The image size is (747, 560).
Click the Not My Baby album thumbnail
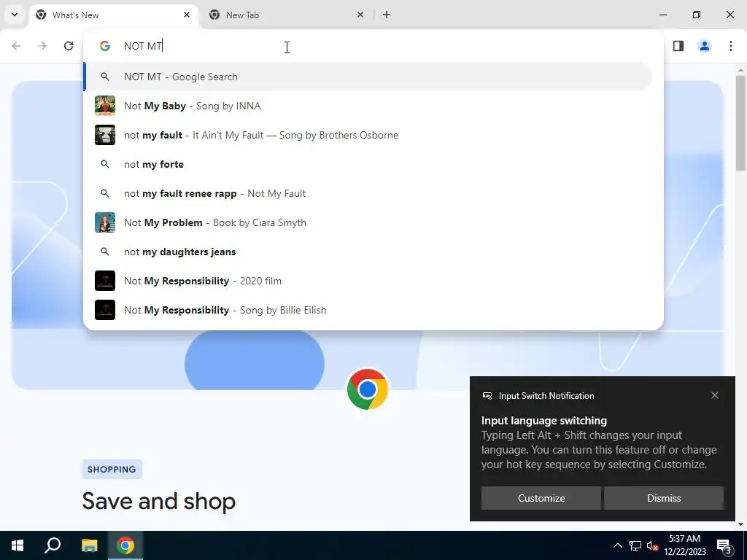[105, 106]
